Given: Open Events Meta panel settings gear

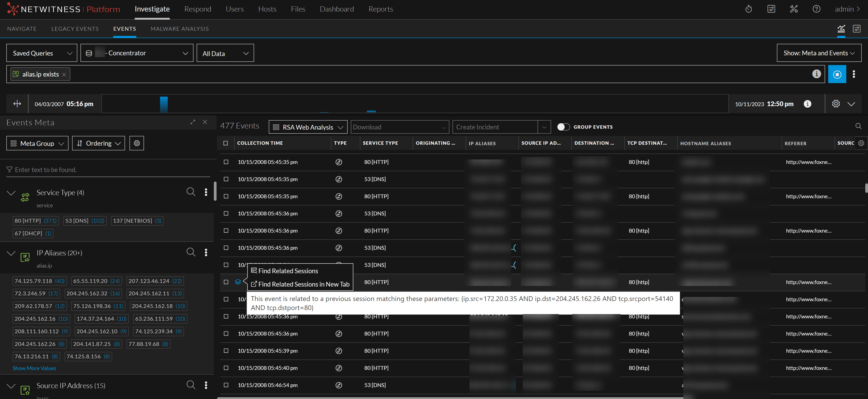Looking at the screenshot, I should [137, 143].
